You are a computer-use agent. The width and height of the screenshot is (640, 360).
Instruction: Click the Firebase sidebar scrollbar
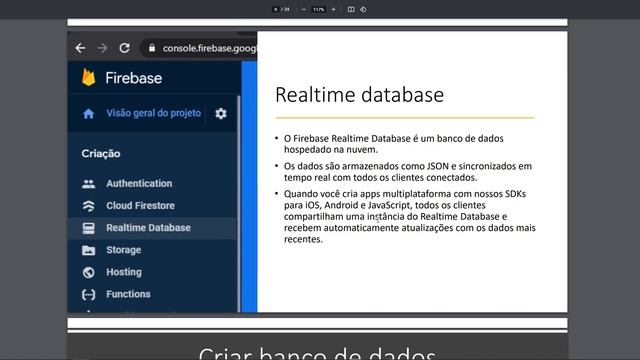pyautogui.click(x=238, y=203)
